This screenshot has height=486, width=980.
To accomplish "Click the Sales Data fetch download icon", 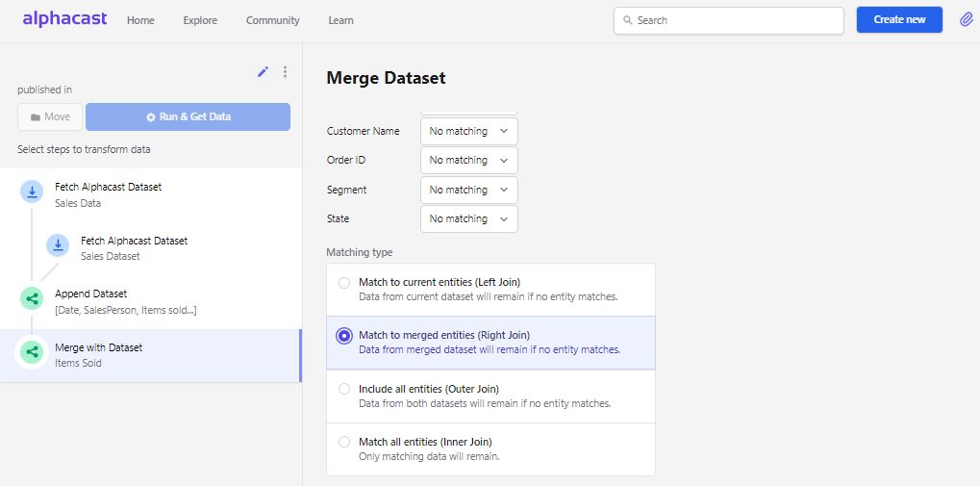I will point(32,192).
